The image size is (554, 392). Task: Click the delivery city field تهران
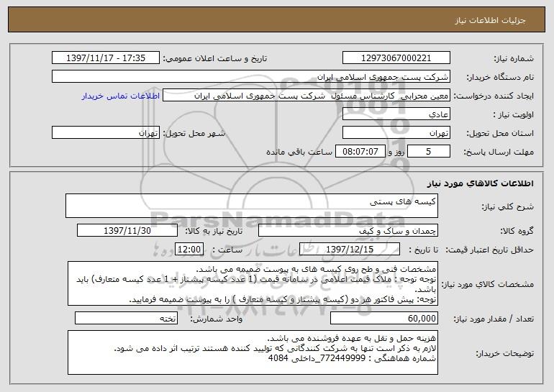pyautogui.click(x=106, y=133)
